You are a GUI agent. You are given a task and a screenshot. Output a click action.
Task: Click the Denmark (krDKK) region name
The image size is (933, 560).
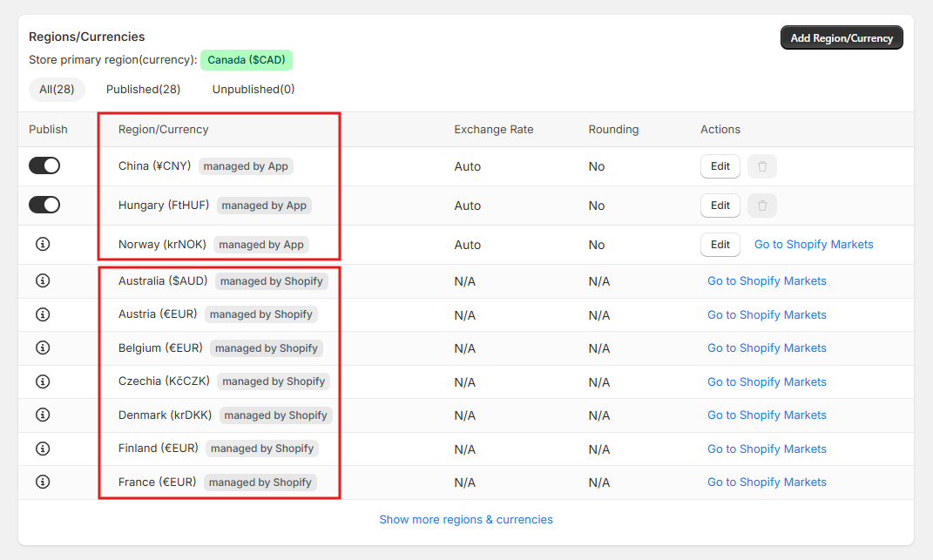click(165, 415)
